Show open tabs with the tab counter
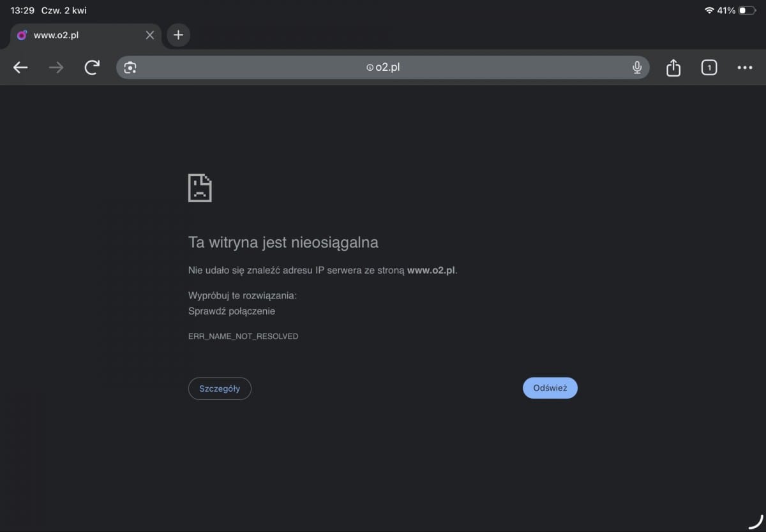The width and height of the screenshot is (766, 532). [x=709, y=68]
